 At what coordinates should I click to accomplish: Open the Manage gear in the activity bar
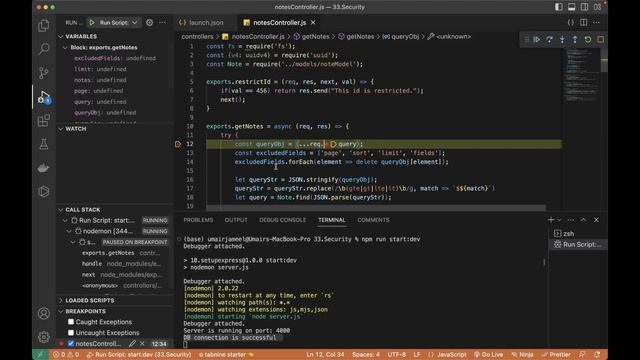tap(44, 337)
